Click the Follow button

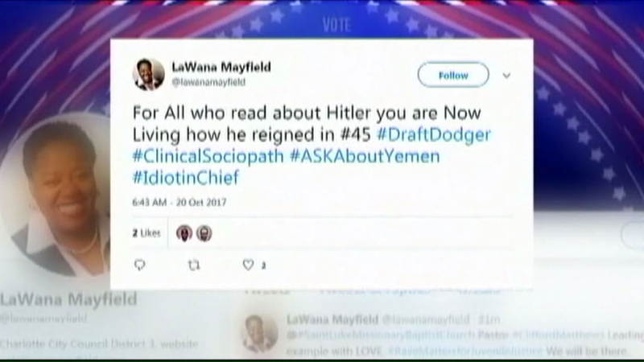click(x=453, y=75)
